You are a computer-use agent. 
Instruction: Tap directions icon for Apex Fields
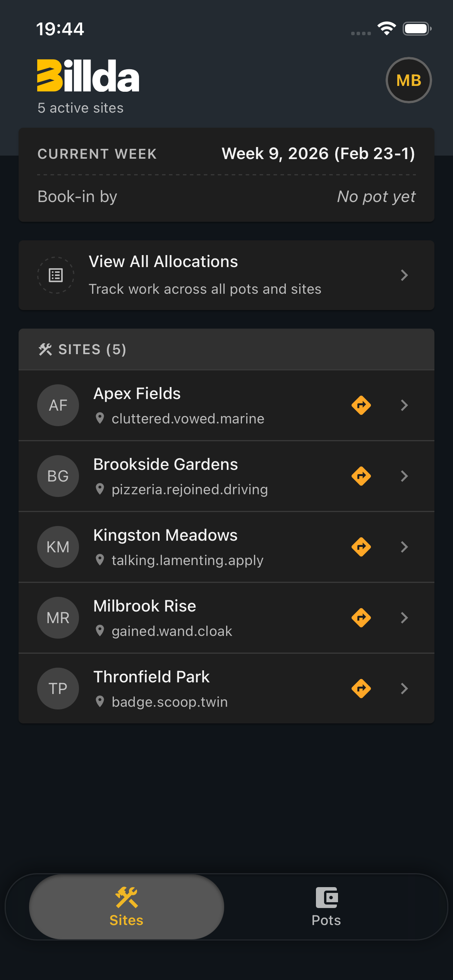[x=361, y=405]
